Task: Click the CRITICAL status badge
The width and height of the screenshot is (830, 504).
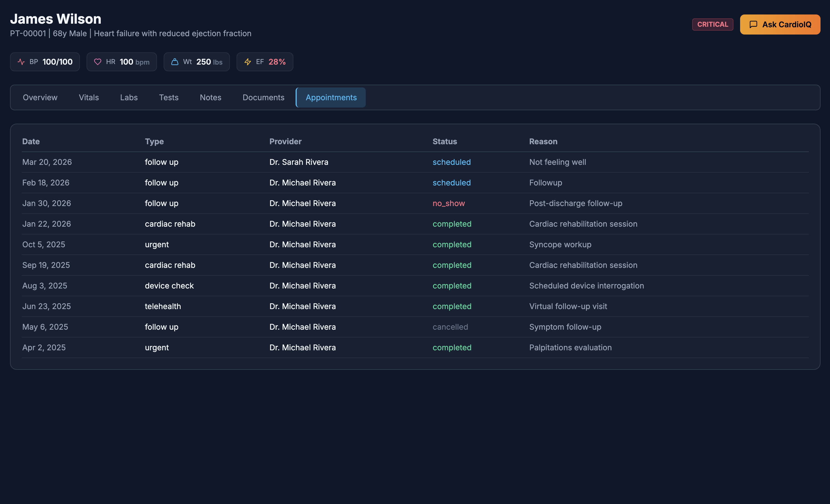Action: click(713, 25)
